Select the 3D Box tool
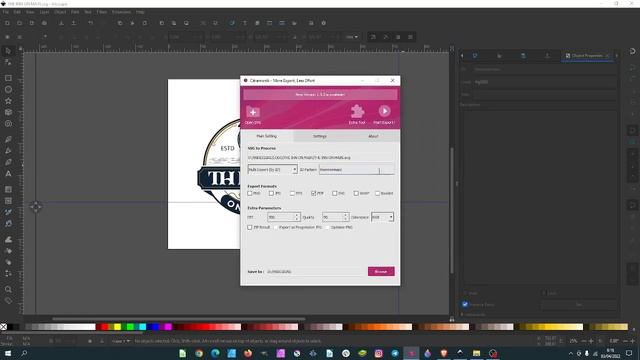The image size is (640, 360). (x=8, y=112)
